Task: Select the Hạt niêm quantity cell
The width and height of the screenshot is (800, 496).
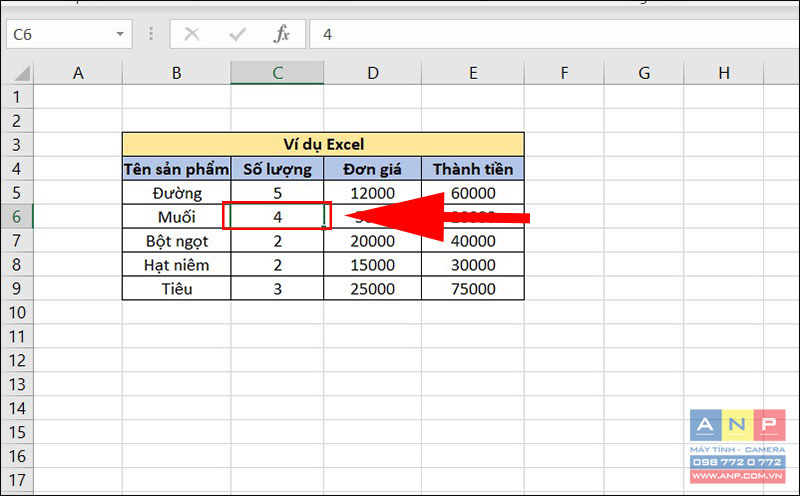Action: (x=277, y=264)
